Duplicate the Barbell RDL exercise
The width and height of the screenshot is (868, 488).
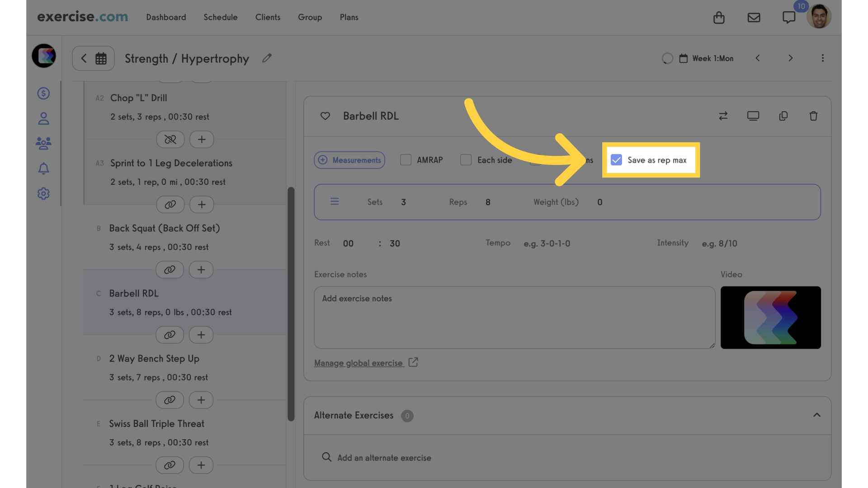[783, 116]
